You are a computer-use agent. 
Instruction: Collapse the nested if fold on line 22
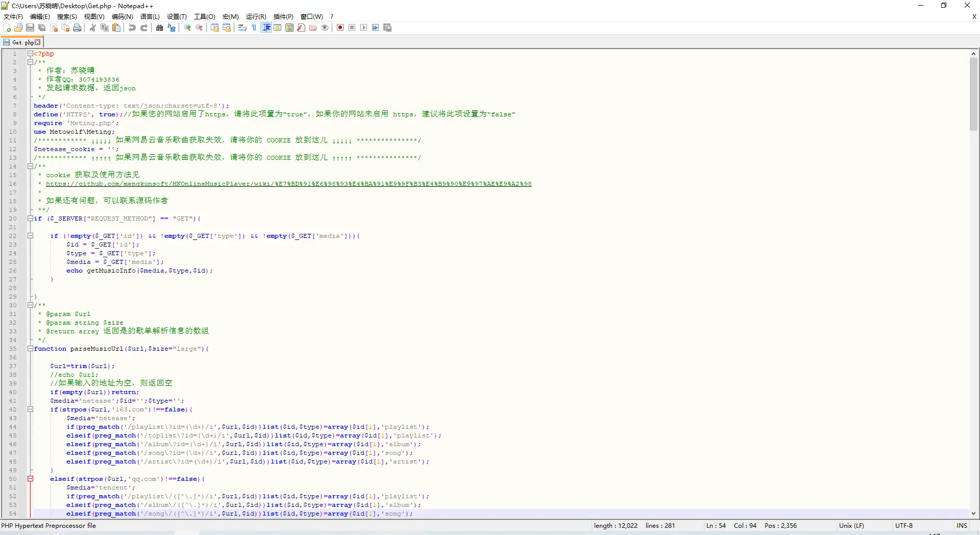[x=30, y=236]
